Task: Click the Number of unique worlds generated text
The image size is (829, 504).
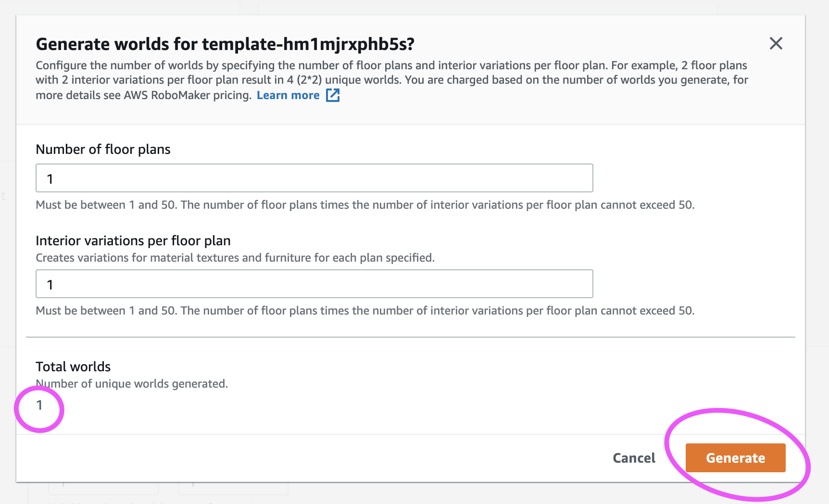Action: 132,384
